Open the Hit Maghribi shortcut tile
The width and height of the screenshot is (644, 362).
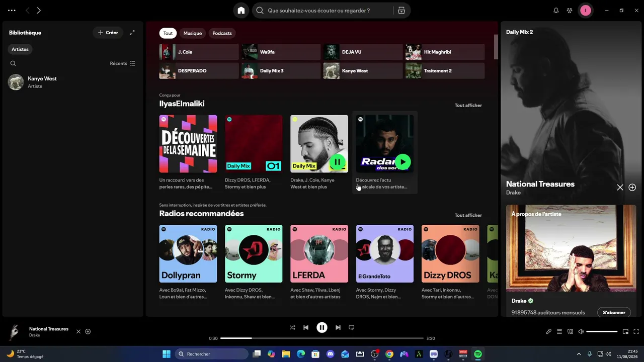click(445, 52)
